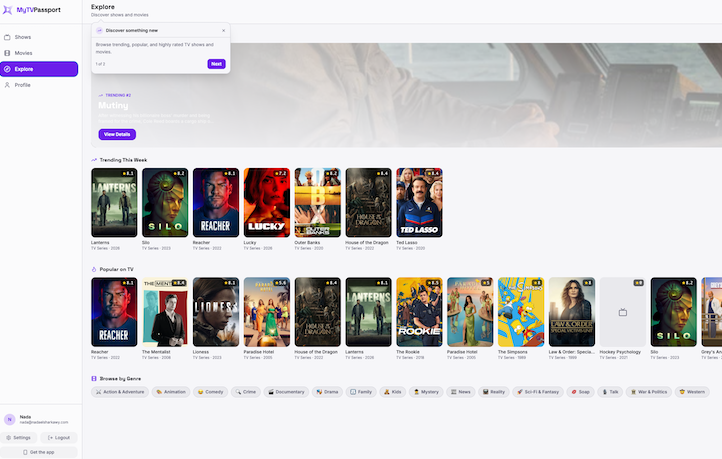Click the masks icon in the Drama chip

[x=319, y=392]
